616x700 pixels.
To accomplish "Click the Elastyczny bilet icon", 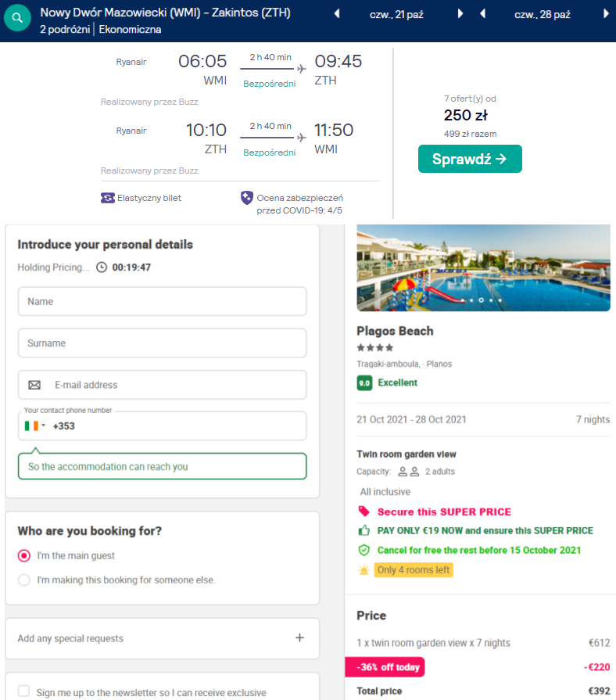I will pyautogui.click(x=108, y=198).
